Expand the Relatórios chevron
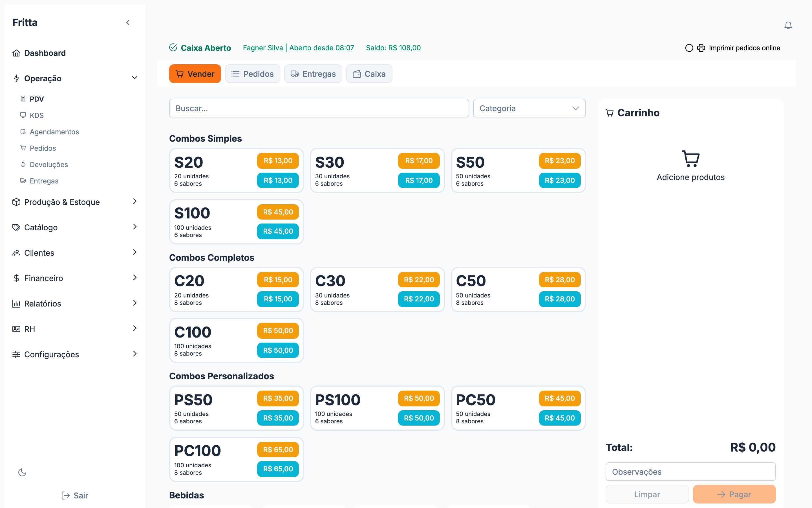 [x=134, y=303]
